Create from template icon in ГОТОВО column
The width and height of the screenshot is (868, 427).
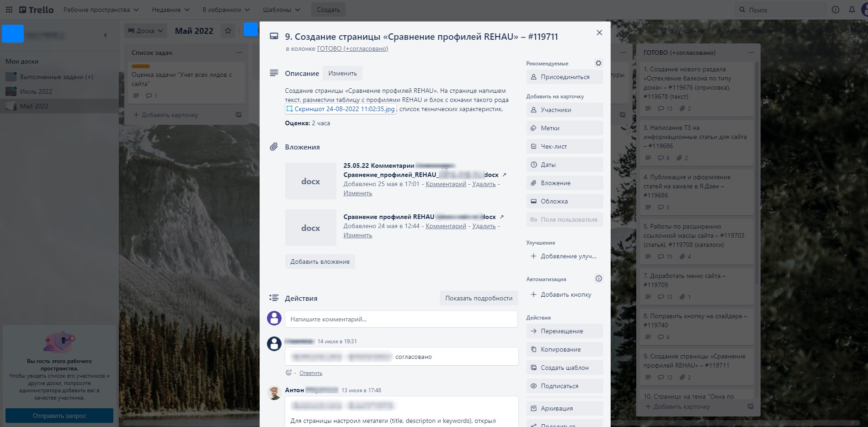tap(750, 406)
